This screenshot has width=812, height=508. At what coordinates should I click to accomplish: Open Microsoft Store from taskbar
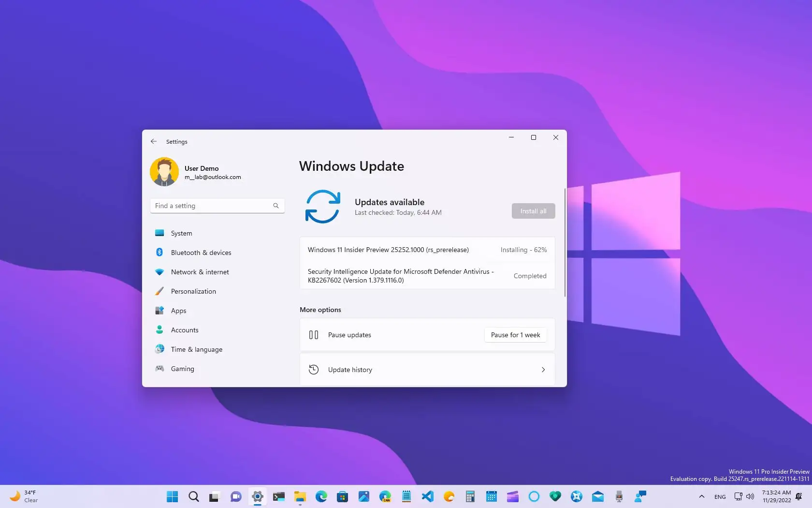point(343,496)
